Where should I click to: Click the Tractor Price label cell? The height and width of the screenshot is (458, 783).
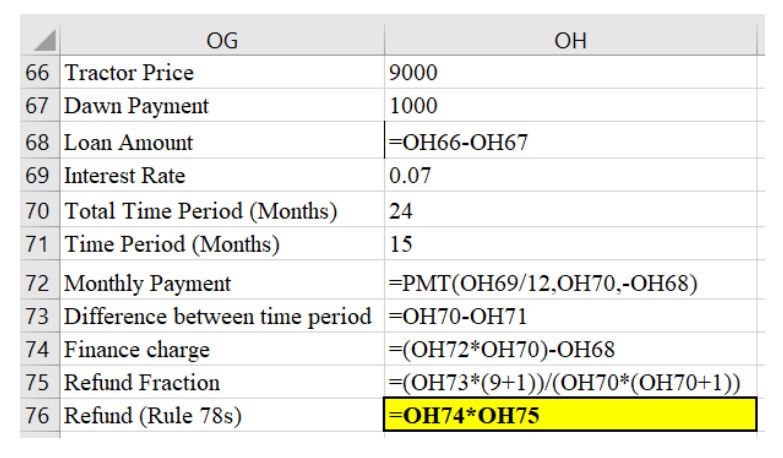[x=221, y=73]
